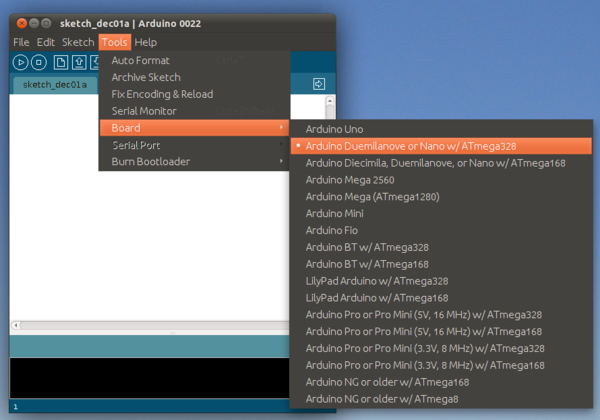This screenshot has width=600, height=420.
Task: Open the Edit menu
Action: 46,42
